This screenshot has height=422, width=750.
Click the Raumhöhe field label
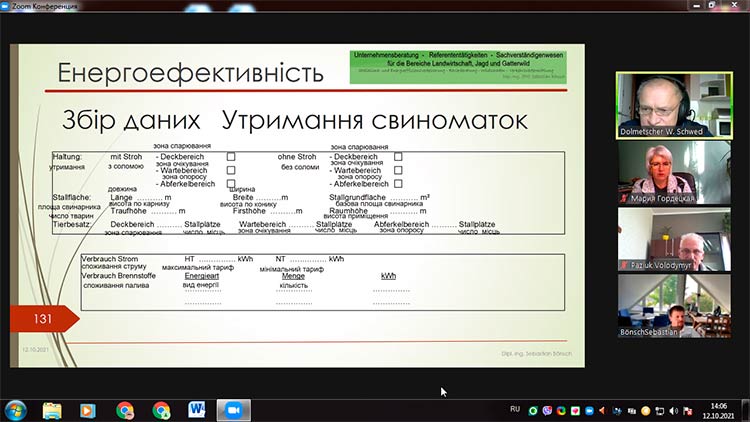pyautogui.click(x=349, y=211)
